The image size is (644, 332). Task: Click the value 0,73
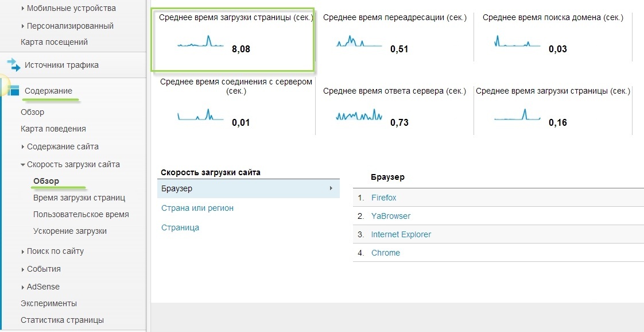399,122
